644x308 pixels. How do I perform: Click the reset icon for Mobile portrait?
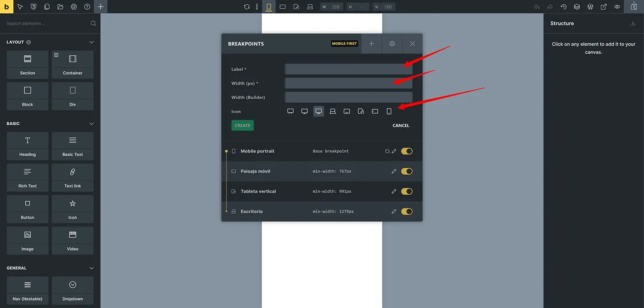point(387,151)
